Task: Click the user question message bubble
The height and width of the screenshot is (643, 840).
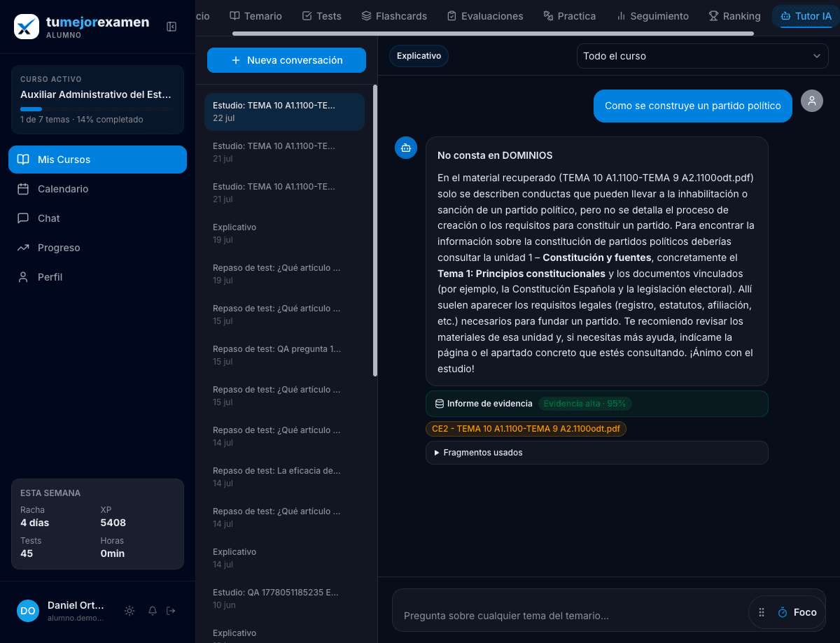Action: (693, 106)
